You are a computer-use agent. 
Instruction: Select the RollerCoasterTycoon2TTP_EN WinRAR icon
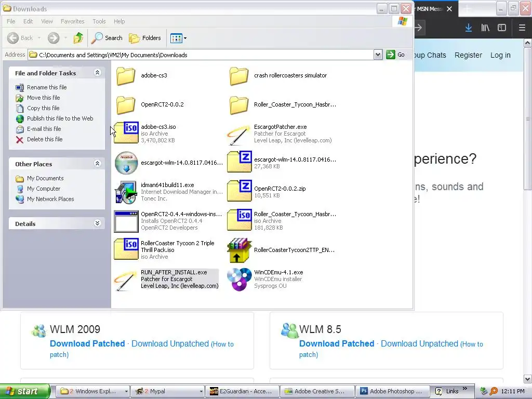pyautogui.click(x=240, y=250)
